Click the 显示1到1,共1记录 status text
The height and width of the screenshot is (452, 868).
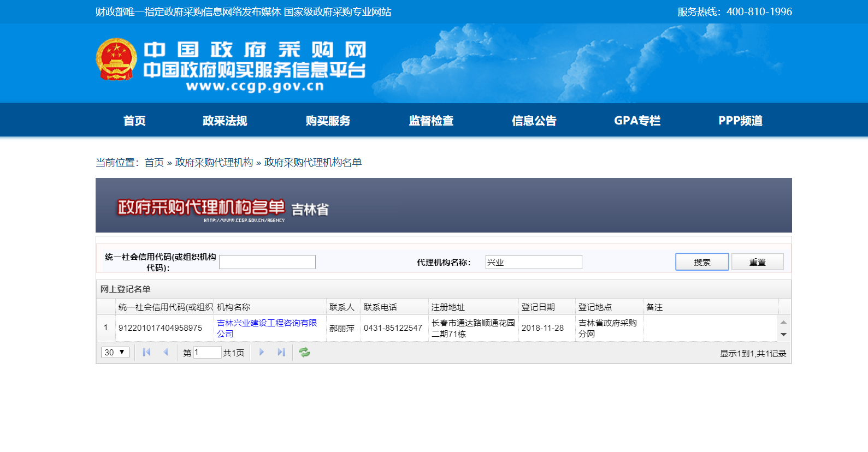coord(753,354)
